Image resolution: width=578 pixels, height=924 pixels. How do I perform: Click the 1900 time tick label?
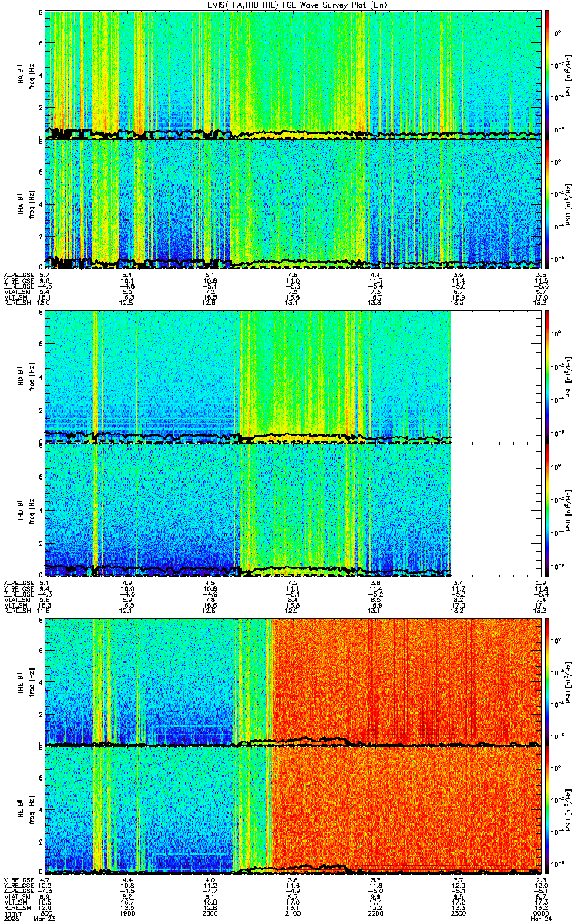pos(128,912)
